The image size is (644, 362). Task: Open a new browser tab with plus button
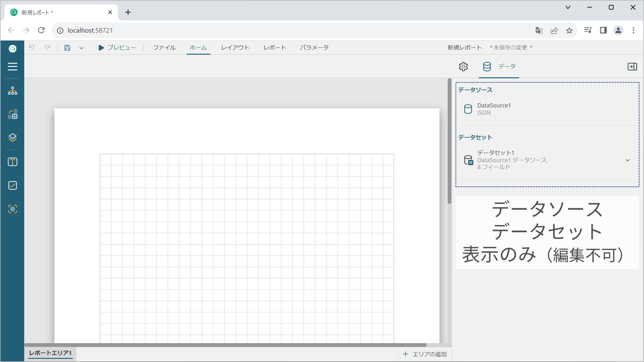[128, 12]
